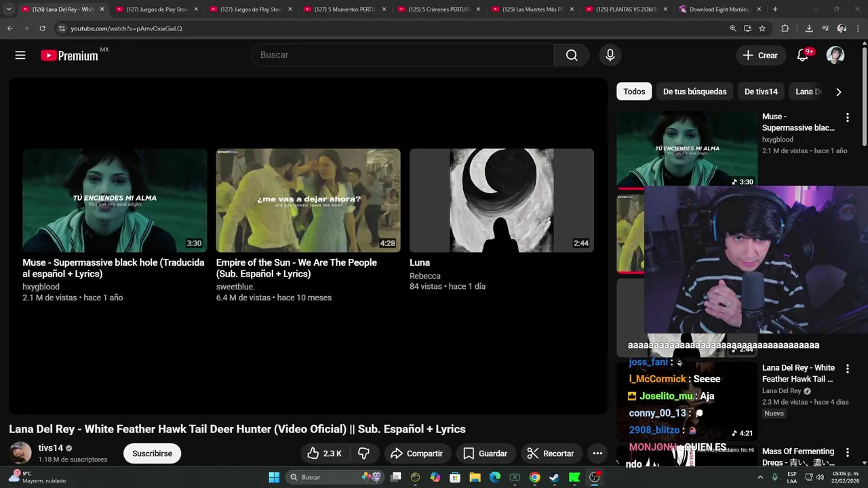The width and height of the screenshot is (868, 488).
Task: Click the Recortar clip button
Action: pos(551,453)
